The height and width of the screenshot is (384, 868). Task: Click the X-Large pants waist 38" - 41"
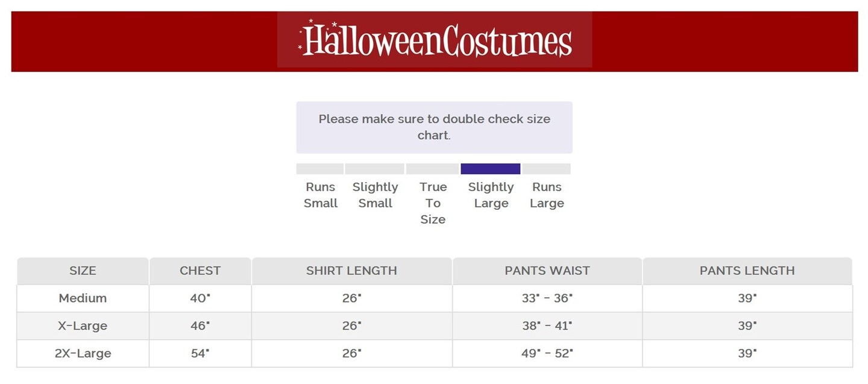pos(547,326)
